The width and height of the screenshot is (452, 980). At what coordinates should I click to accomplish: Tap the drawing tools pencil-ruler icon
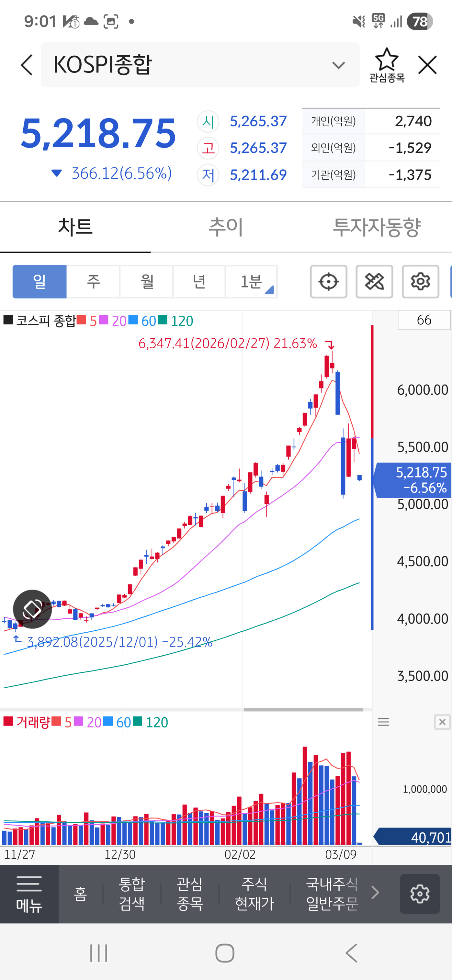374,281
